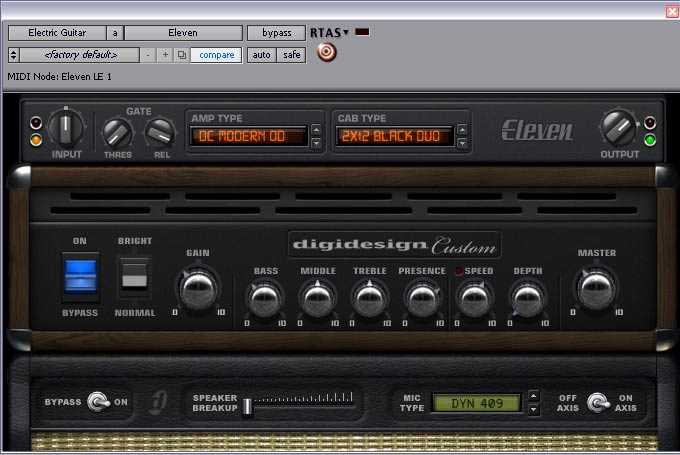Screen dimensions: 680x455
Task: Click the red tremolo sync LED beside SPEED
Action: [458, 271]
